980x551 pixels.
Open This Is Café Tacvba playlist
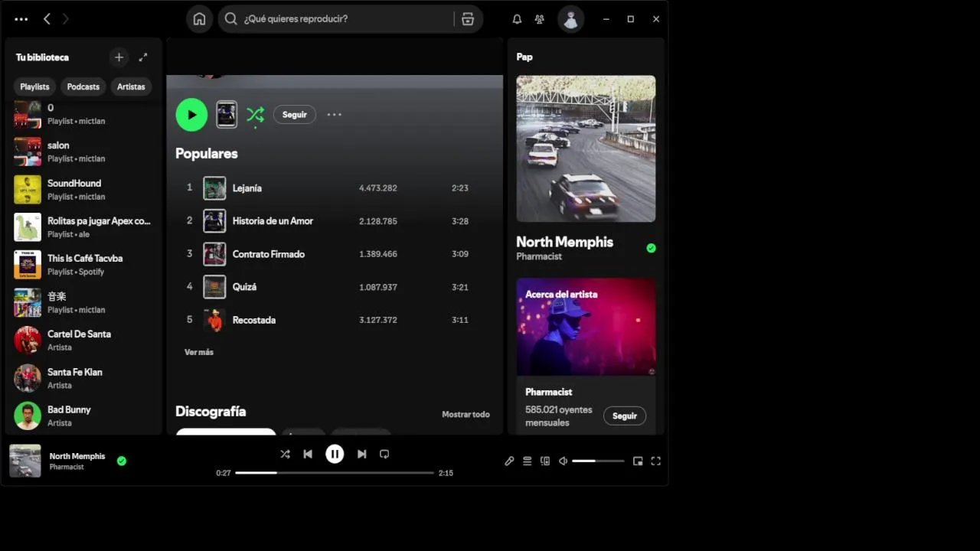pyautogui.click(x=84, y=265)
